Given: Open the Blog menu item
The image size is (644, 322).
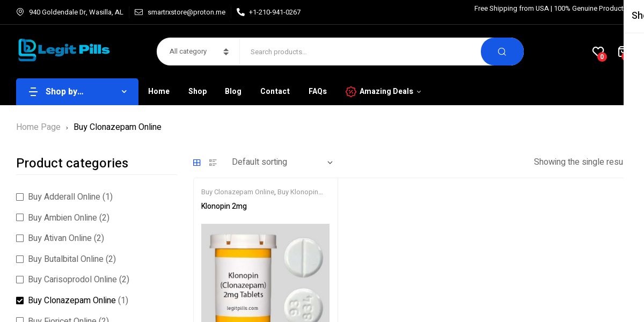Looking at the screenshot, I should [x=233, y=91].
